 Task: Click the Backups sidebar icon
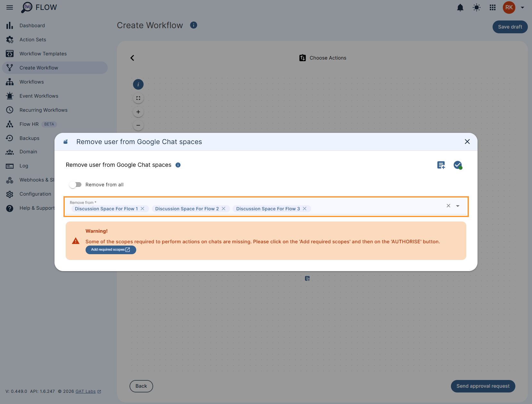point(10,138)
